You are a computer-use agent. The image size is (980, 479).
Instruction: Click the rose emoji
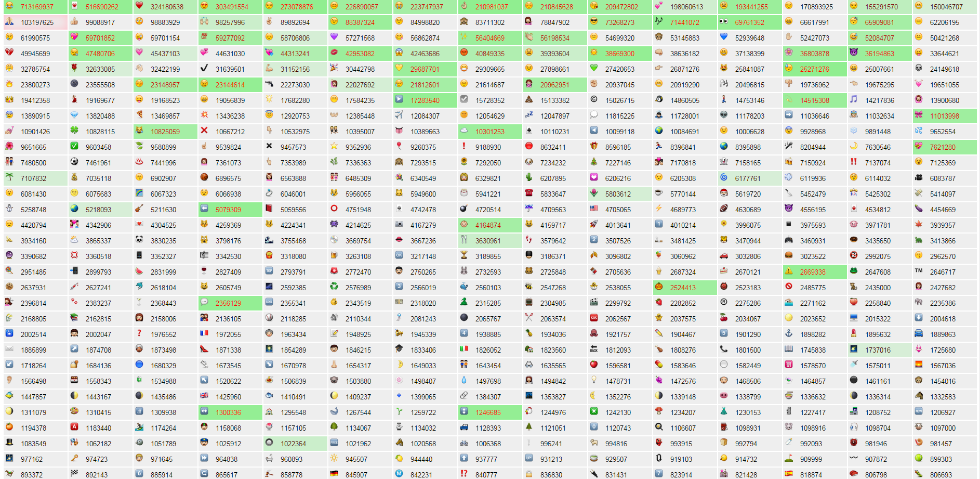click(x=75, y=69)
